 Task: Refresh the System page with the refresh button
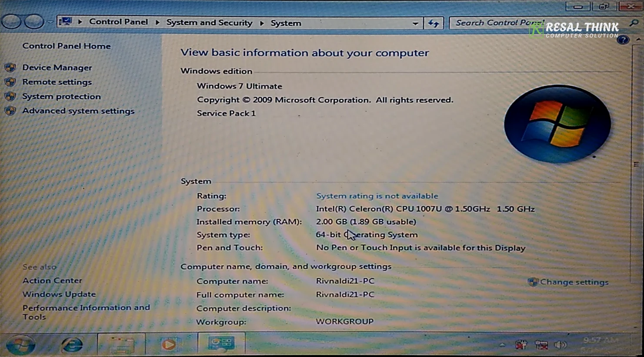(433, 23)
